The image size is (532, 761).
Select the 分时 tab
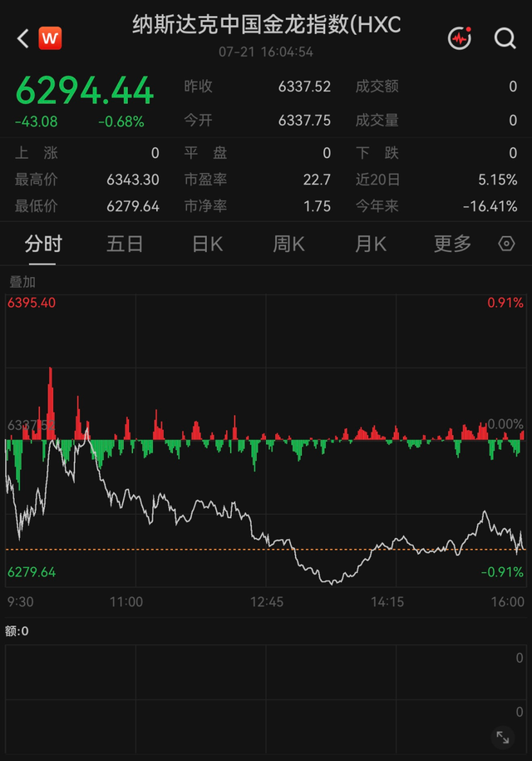(43, 244)
